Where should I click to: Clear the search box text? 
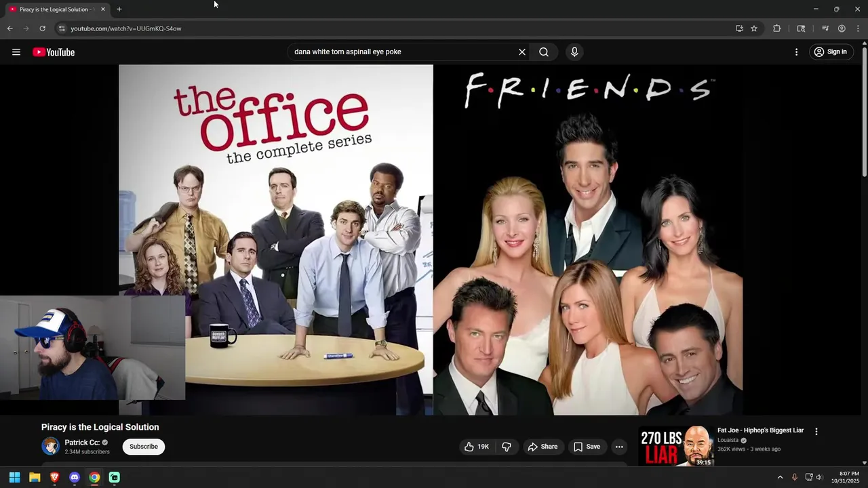point(522,52)
